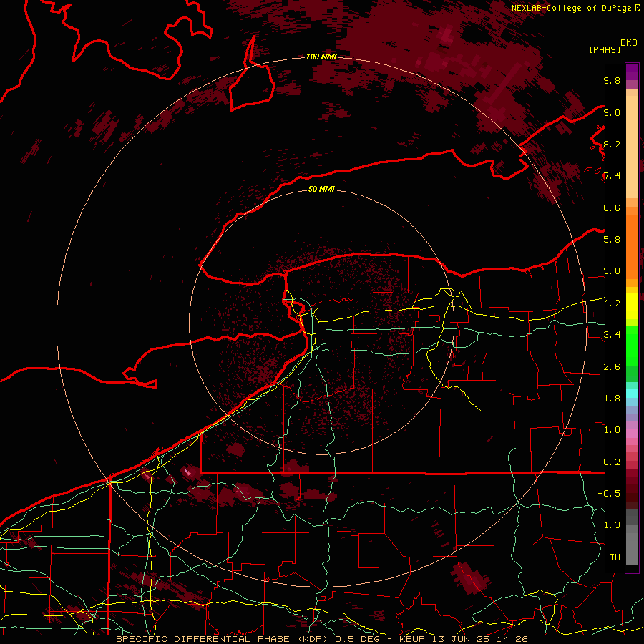Click the -1.3 scale value

(609, 525)
